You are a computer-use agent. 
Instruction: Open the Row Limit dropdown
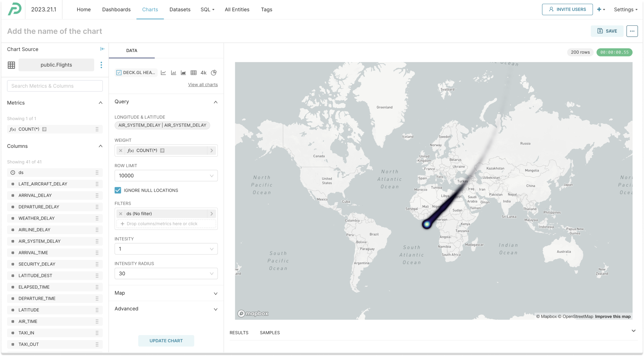pos(166,176)
